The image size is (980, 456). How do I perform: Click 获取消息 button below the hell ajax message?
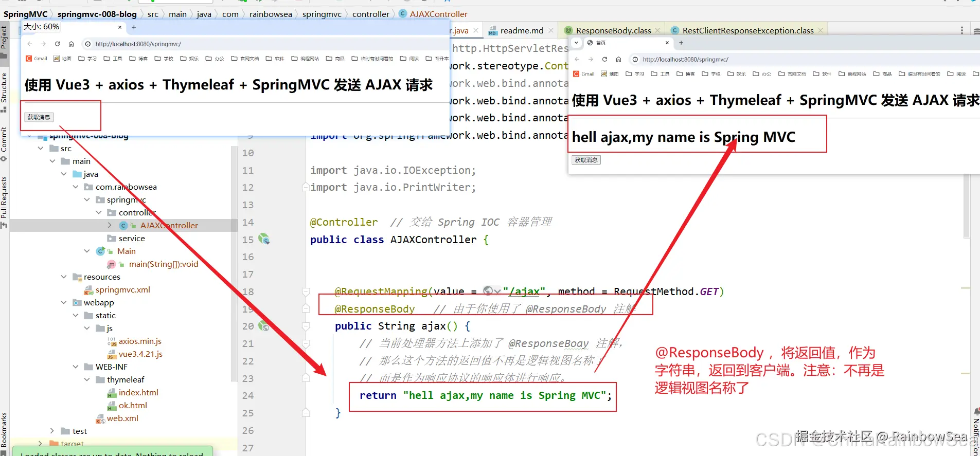click(x=586, y=160)
